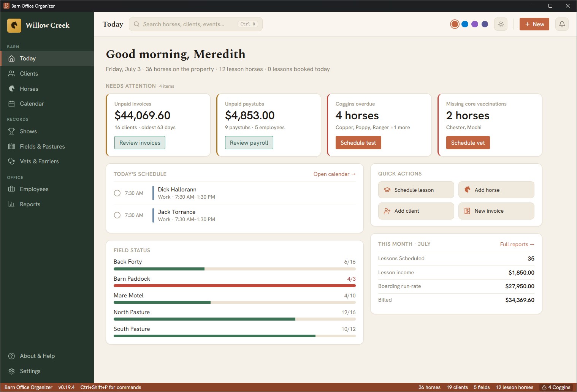Focus the search horses, clients, events field
The image size is (577, 392).
195,24
